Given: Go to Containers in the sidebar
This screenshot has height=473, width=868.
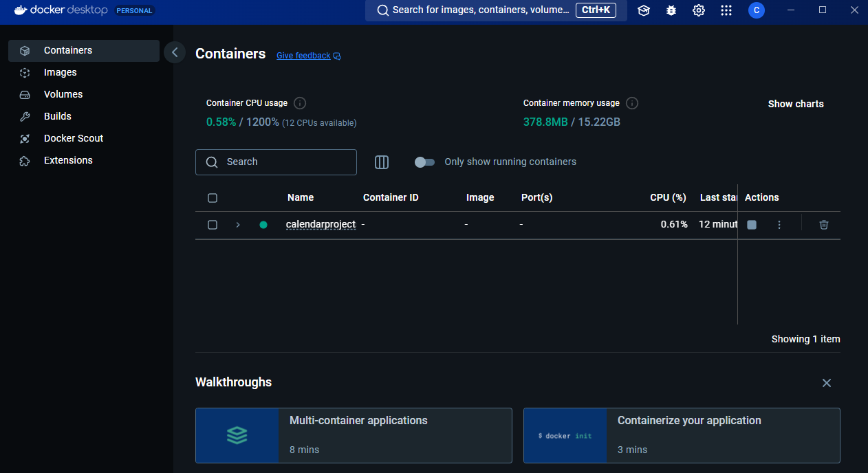Looking at the screenshot, I should [84, 50].
